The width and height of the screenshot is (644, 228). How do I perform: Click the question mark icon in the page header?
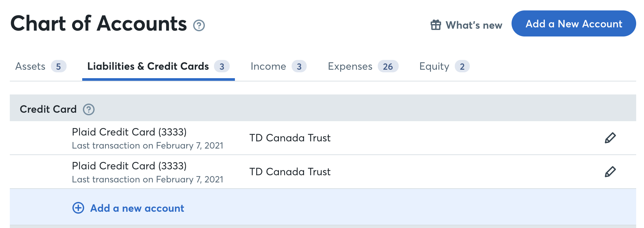coord(199,25)
